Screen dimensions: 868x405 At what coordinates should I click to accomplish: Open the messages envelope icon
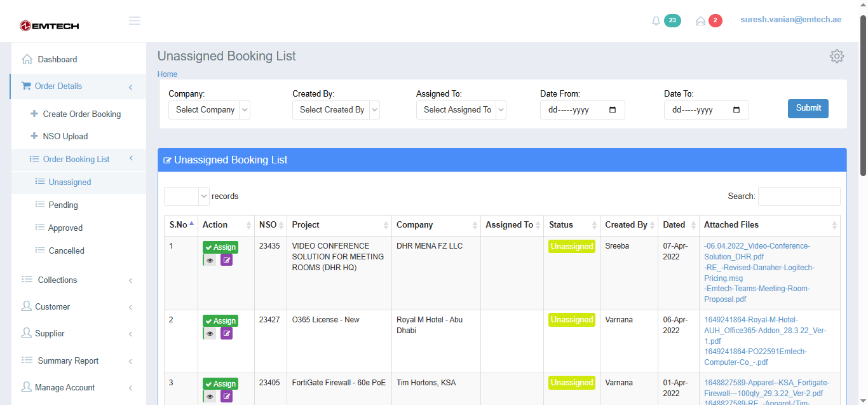coord(700,21)
